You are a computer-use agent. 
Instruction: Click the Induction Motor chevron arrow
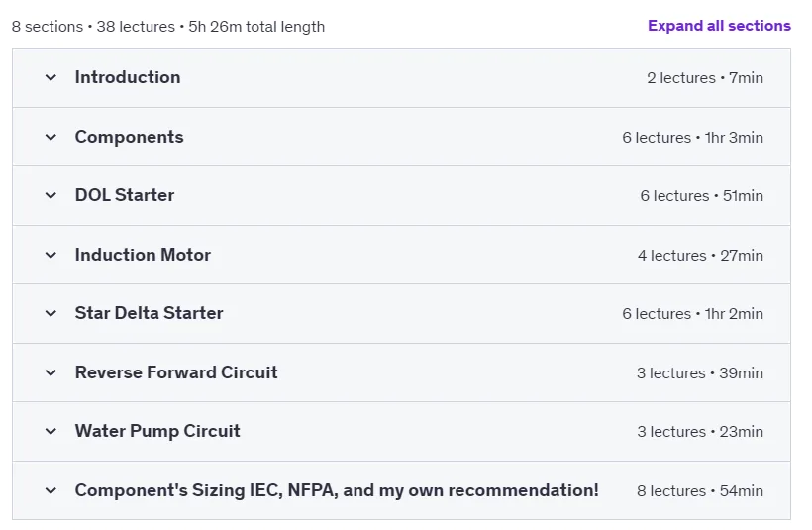pyautogui.click(x=51, y=256)
